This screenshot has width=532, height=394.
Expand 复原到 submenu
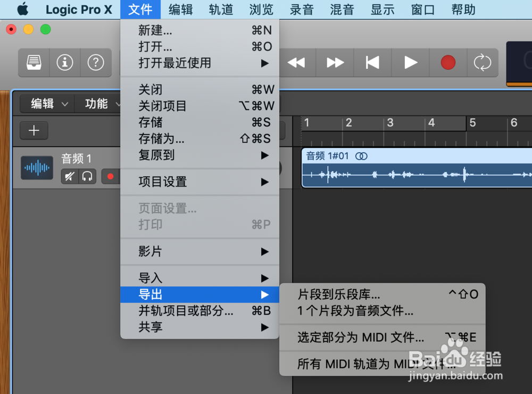[200, 155]
